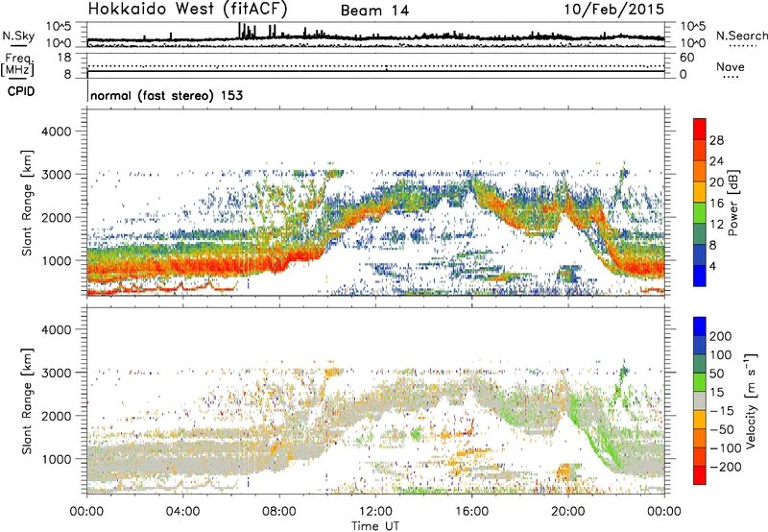This screenshot has width=768, height=532.
Task: Click the 24 label on the power colorbar
Action: click(x=716, y=161)
